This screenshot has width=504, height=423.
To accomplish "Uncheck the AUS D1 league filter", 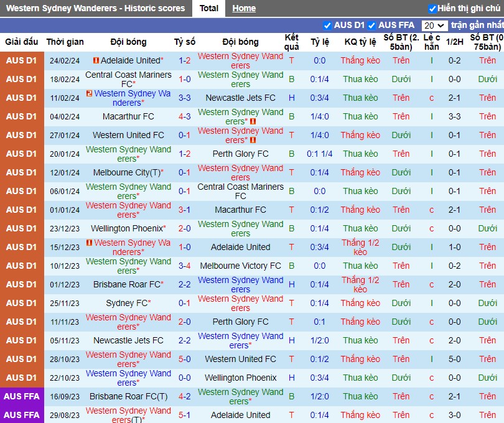I will [x=327, y=26].
